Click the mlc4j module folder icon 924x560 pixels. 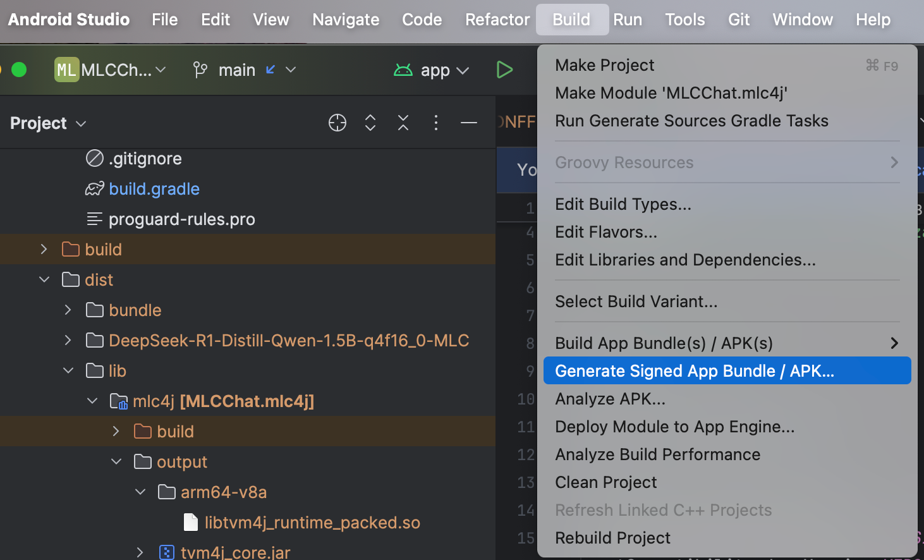pyautogui.click(x=119, y=401)
